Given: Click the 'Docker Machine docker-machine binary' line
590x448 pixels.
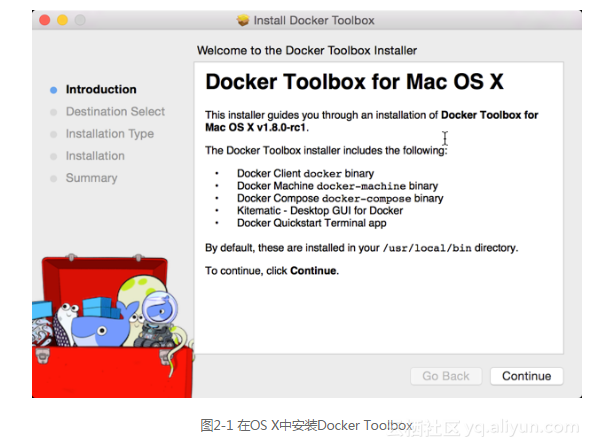Looking at the screenshot, I should [337, 186].
